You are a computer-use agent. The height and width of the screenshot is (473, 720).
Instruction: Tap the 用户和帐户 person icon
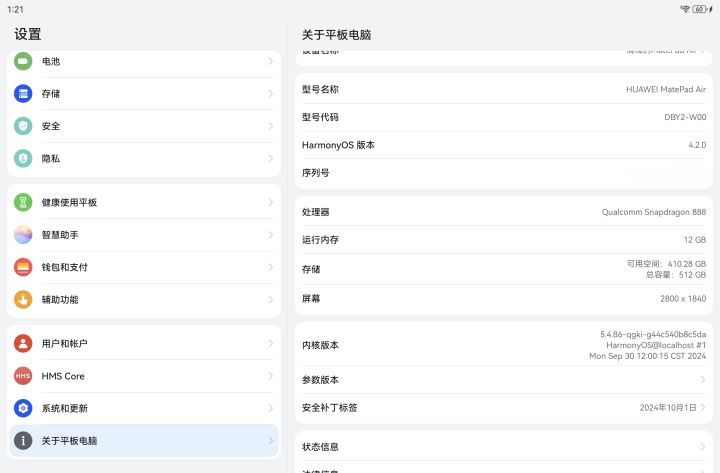coord(23,343)
